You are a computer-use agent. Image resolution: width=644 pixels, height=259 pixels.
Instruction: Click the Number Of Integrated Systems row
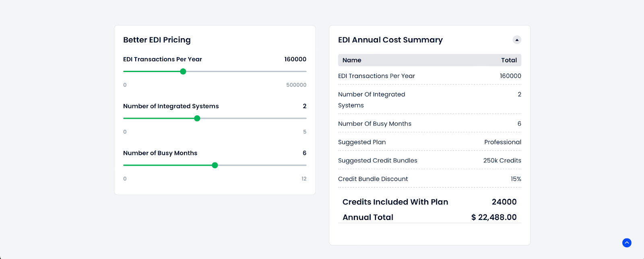click(372, 99)
